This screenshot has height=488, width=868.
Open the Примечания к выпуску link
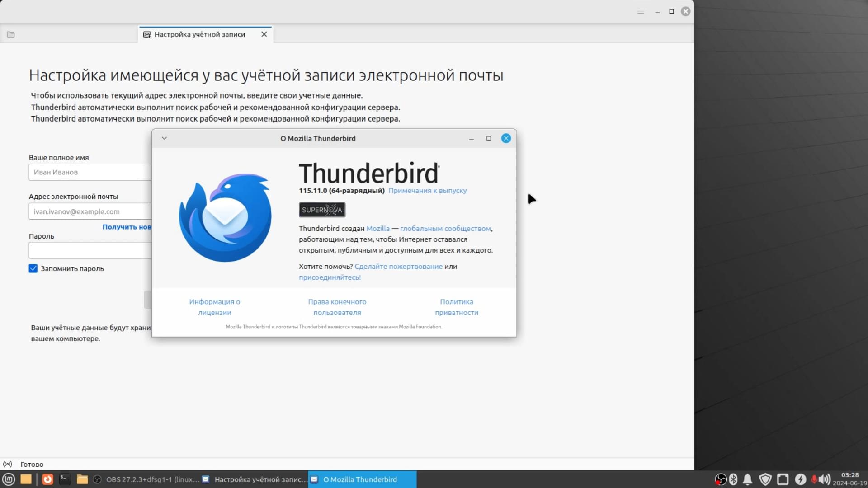[x=428, y=191]
